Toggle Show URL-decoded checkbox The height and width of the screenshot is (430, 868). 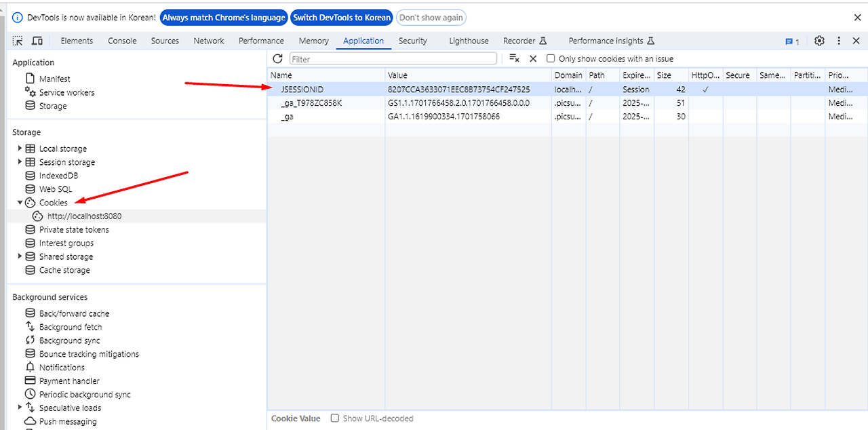[x=334, y=418]
